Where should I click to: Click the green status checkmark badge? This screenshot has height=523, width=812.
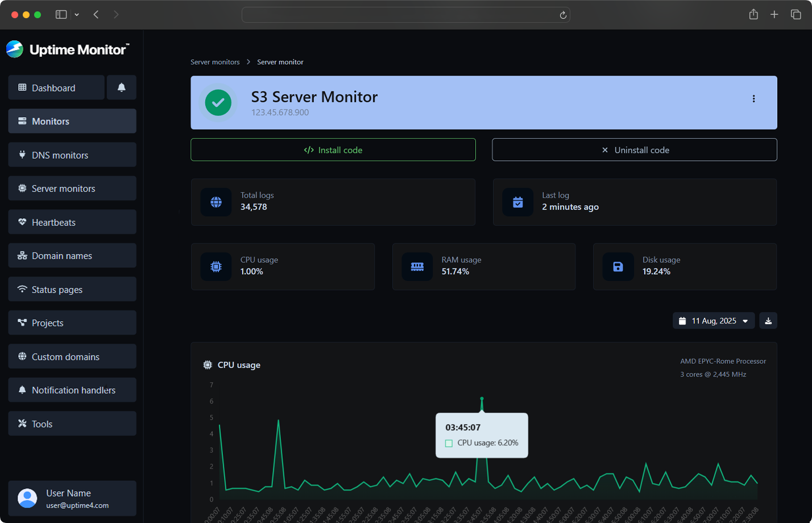coord(218,103)
